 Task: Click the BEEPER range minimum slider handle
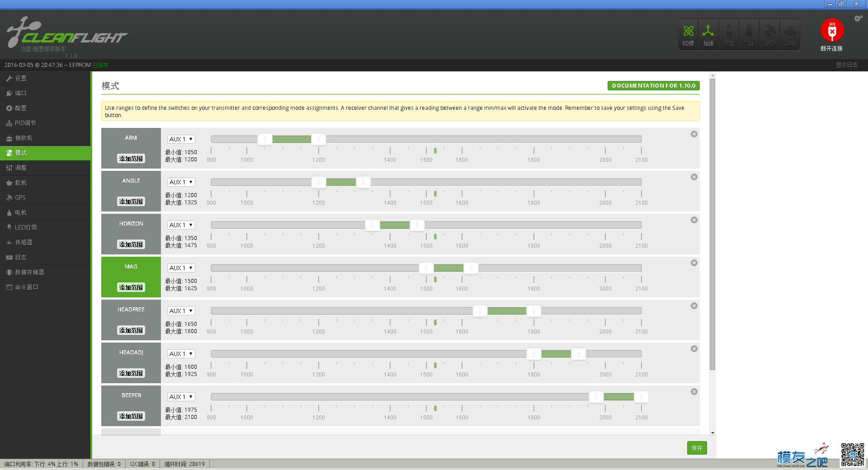(596, 397)
